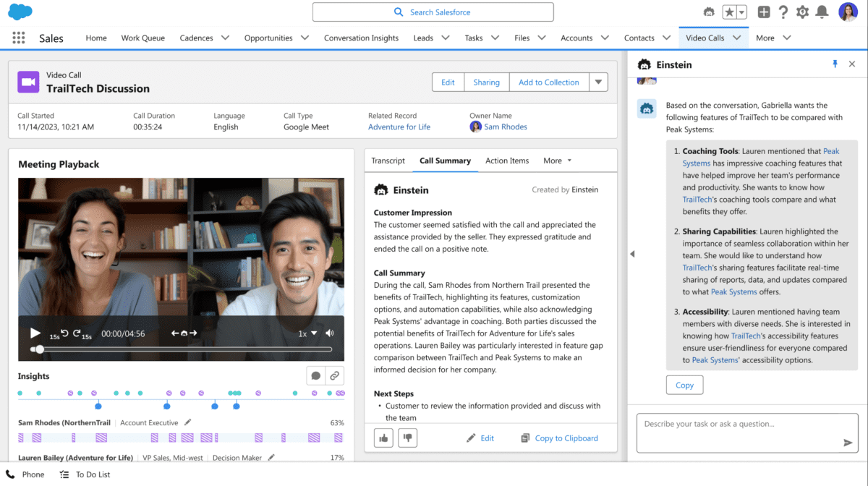This screenshot has width=868, height=486.
Task: Mute the video player audio
Action: [x=330, y=333]
